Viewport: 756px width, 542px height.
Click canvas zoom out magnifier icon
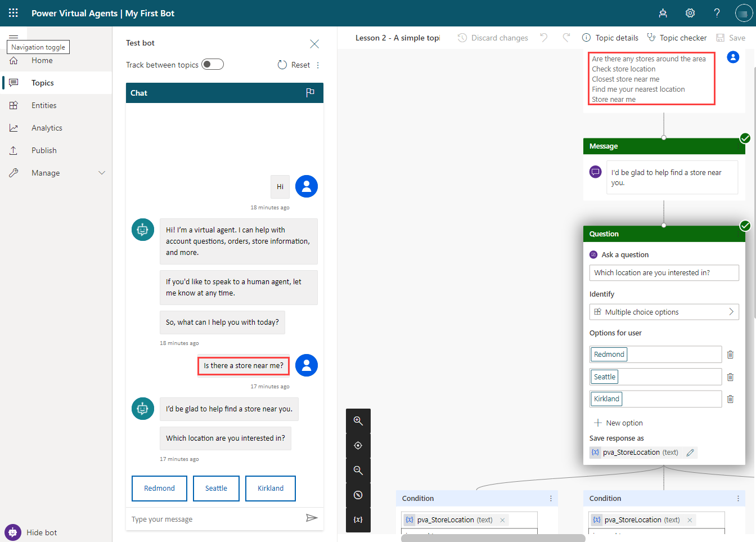point(358,471)
